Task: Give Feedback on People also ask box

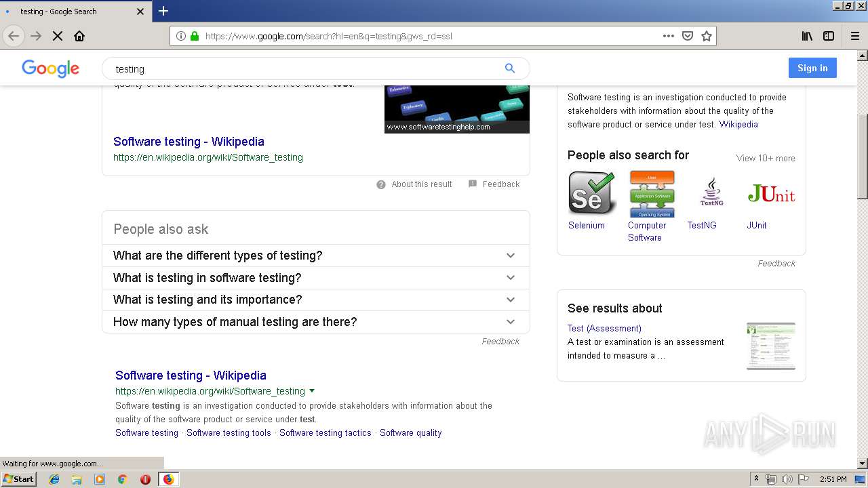Action: pyautogui.click(x=500, y=342)
